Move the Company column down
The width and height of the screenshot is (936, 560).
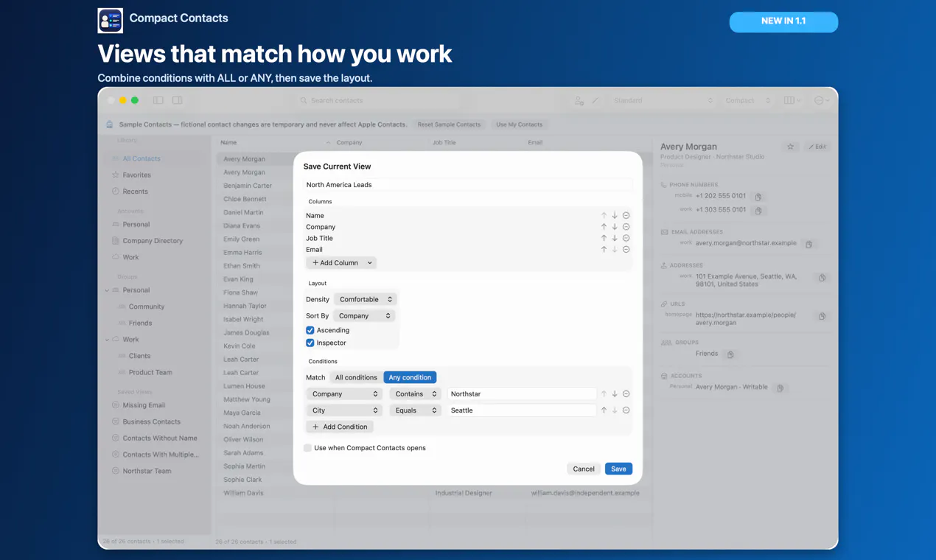[615, 227]
